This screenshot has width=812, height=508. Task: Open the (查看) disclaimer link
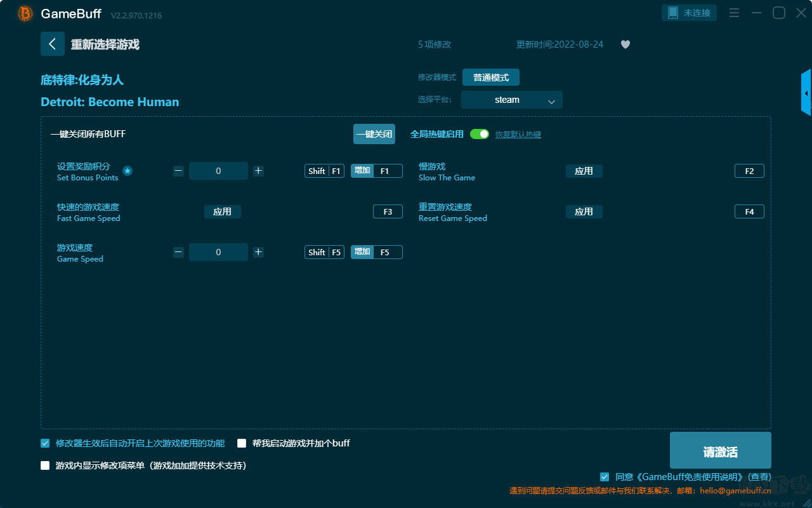759,477
